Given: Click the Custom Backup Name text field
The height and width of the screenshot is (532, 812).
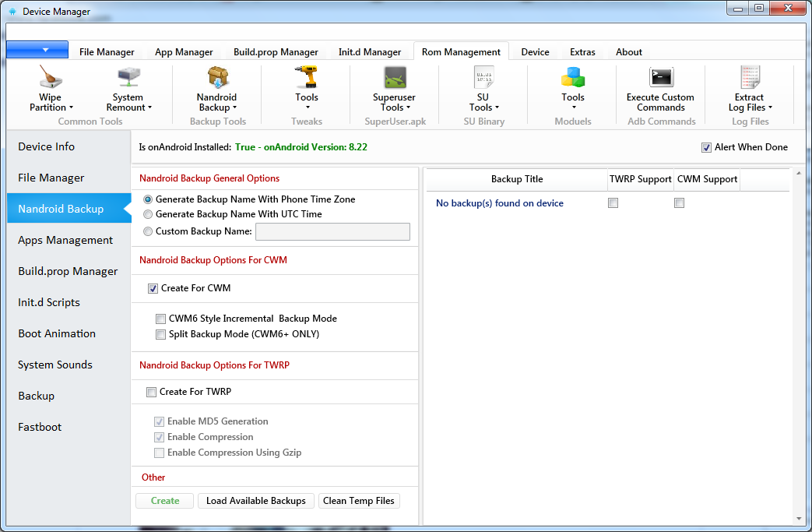Looking at the screenshot, I should [332, 231].
